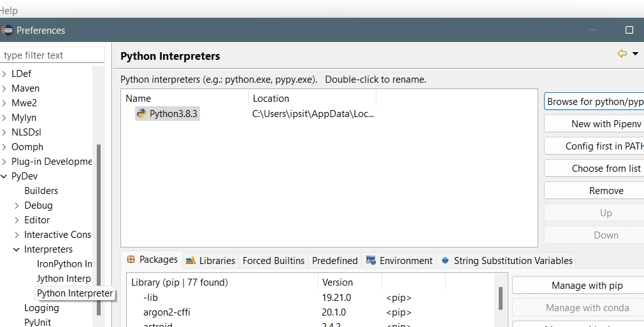The width and height of the screenshot is (644, 327).
Task: Select Jython Interpreter in the tree
Action: (x=64, y=279)
